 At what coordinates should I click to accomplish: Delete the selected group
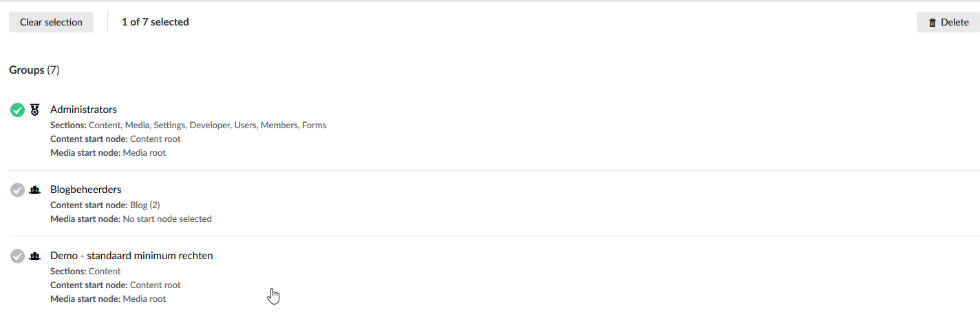(948, 22)
